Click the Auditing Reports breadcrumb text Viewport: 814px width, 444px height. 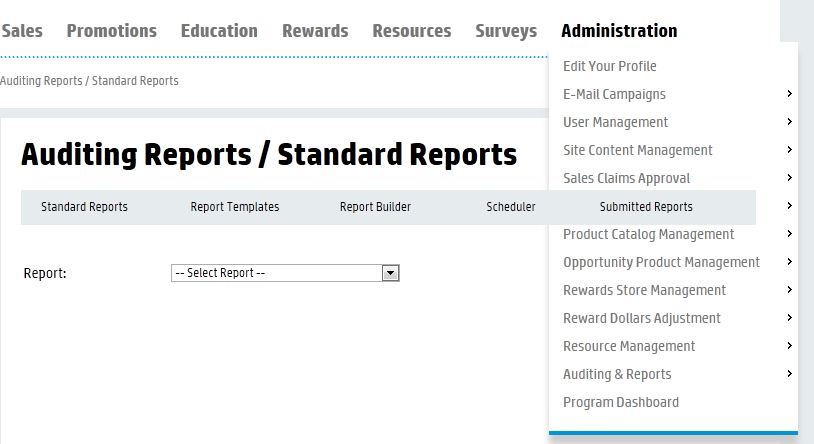(41, 81)
